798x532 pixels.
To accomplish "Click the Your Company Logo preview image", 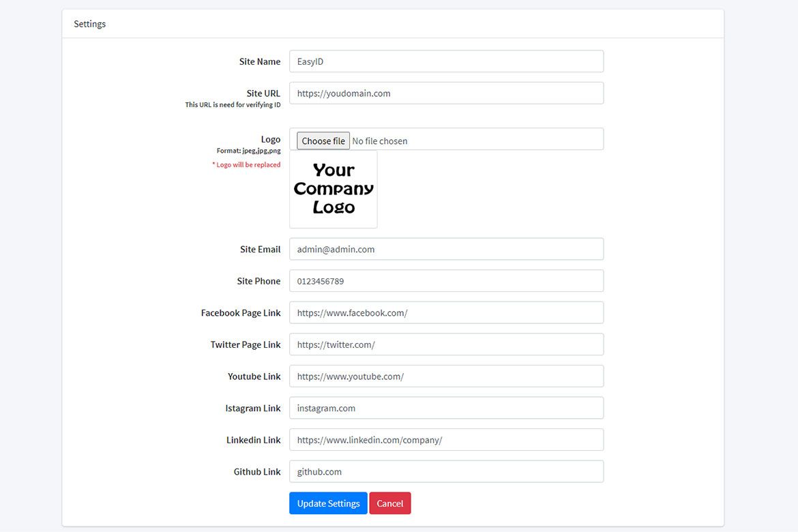I will (x=334, y=189).
